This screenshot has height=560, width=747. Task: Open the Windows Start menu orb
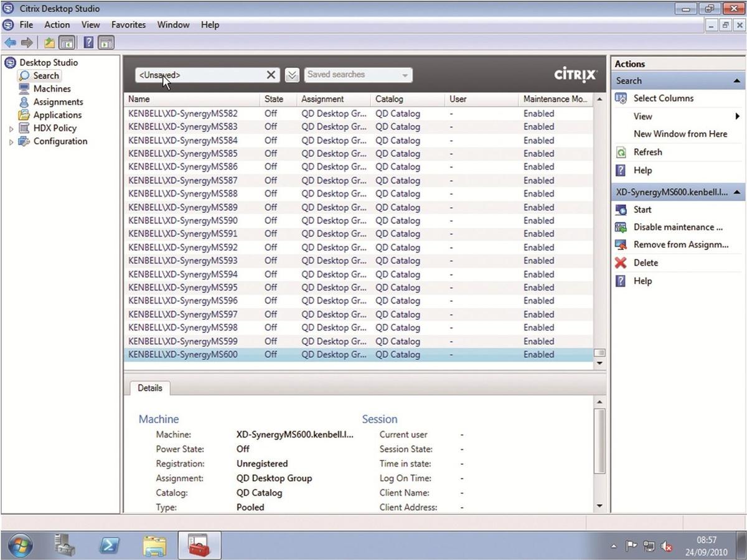pos(21,546)
